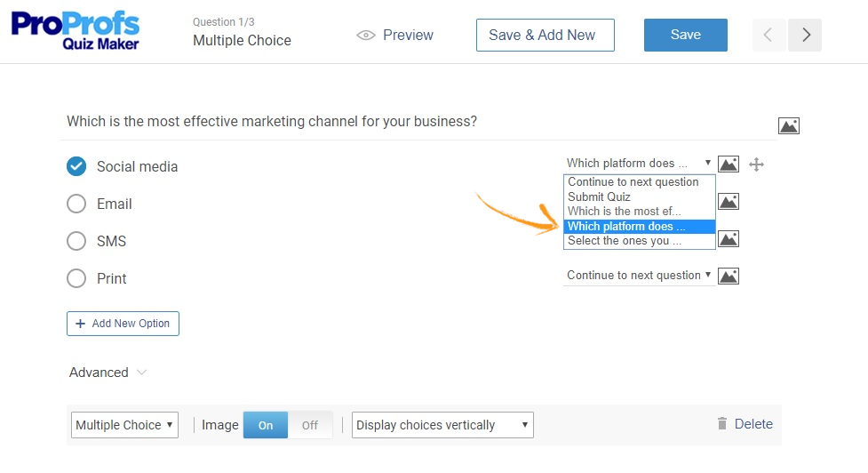The image size is (868, 473).
Task: Add image to Social media option
Action: pos(729,164)
